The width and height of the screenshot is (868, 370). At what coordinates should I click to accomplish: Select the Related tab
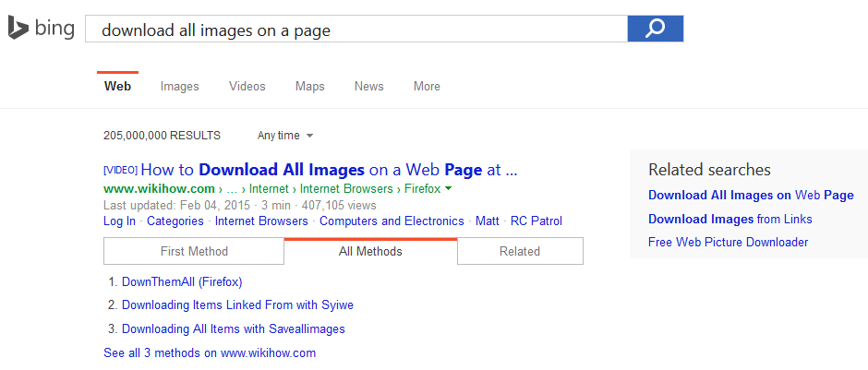click(x=520, y=251)
